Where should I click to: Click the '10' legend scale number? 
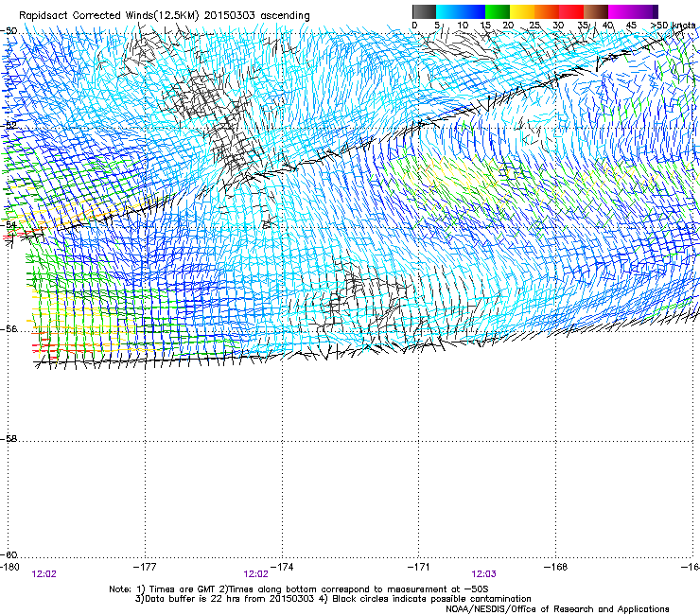click(x=463, y=25)
